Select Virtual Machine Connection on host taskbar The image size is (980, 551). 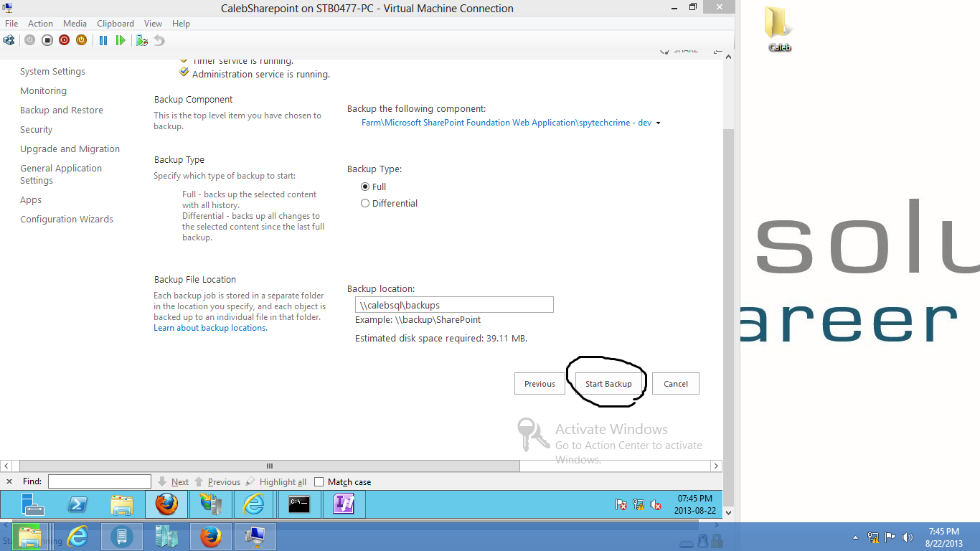255,537
